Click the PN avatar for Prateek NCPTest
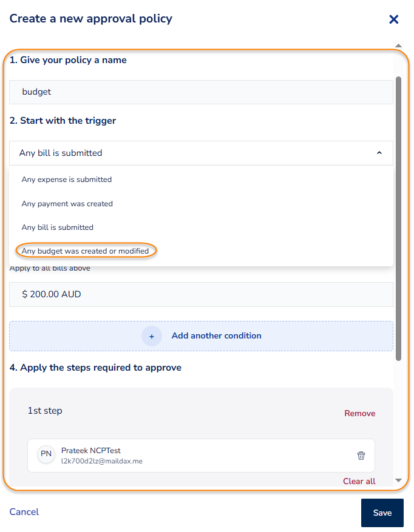This screenshot has height=532, width=414. click(x=46, y=454)
